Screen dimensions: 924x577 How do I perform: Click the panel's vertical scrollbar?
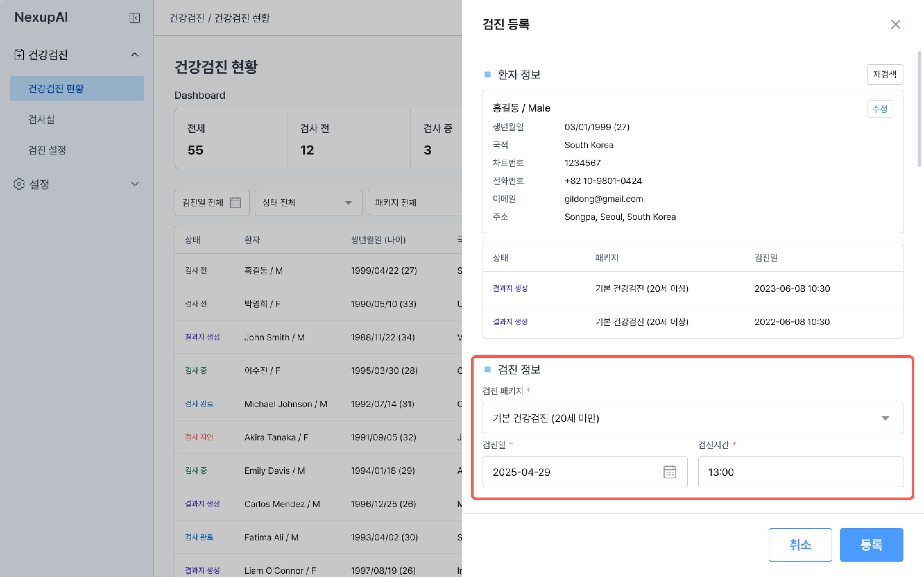click(x=919, y=109)
